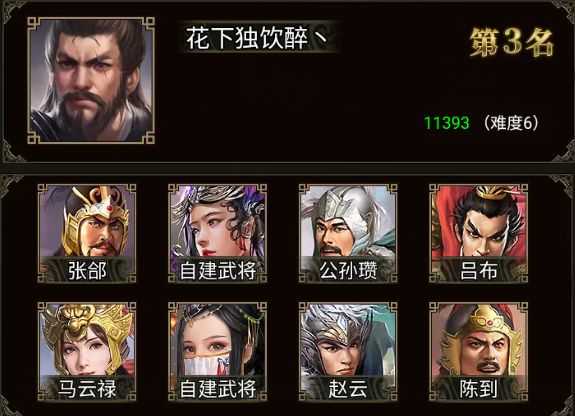Select the 赵云 general portrait
Image resolution: width=575 pixels, height=416 pixels.
pos(348,351)
